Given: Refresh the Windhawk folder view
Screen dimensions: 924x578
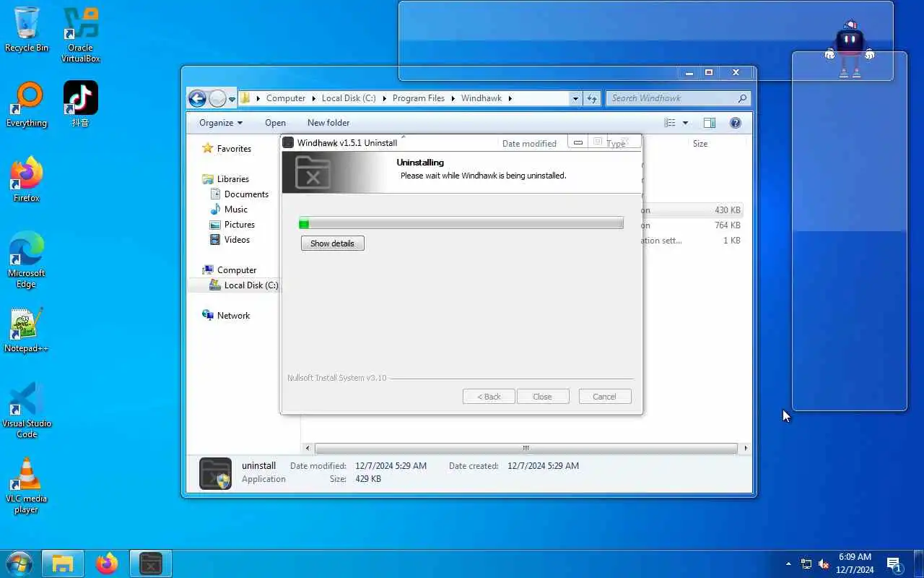Looking at the screenshot, I should click(x=592, y=98).
